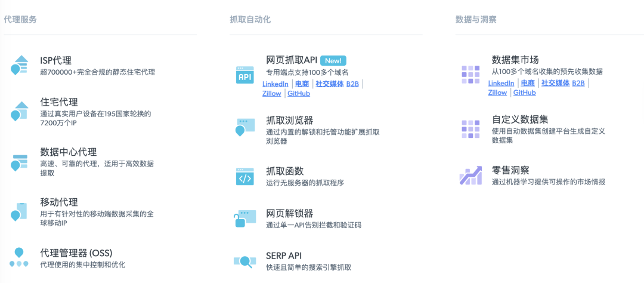Click text 通过单一API告别拦截和验证码
The height and width of the screenshot is (283, 644).
point(314,225)
